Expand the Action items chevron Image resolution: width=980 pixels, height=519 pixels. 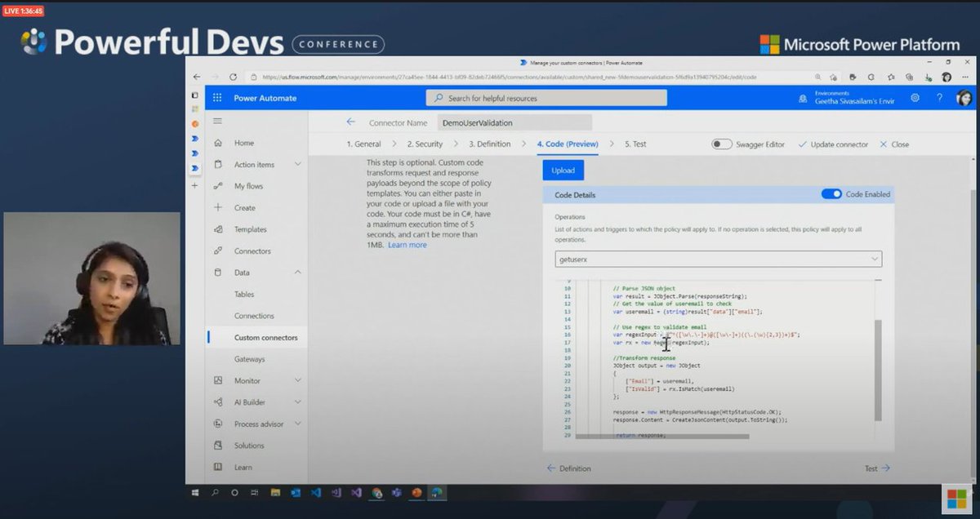point(297,164)
